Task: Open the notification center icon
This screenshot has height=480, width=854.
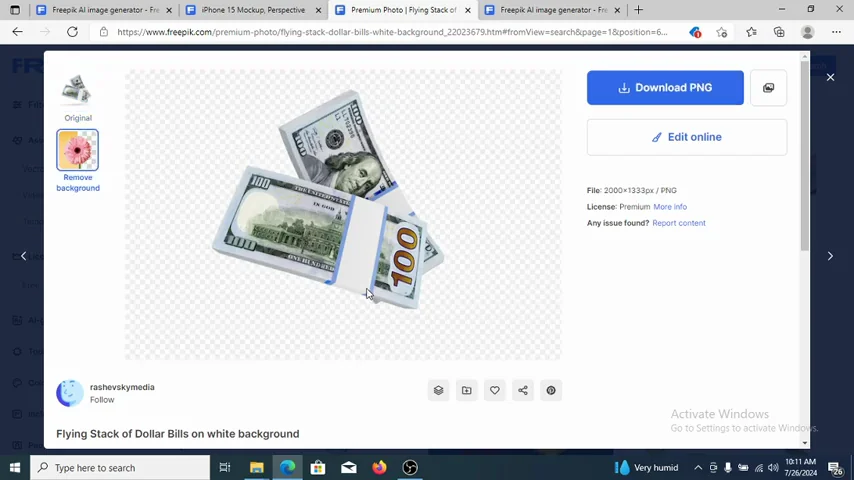Action: [835, 467]
